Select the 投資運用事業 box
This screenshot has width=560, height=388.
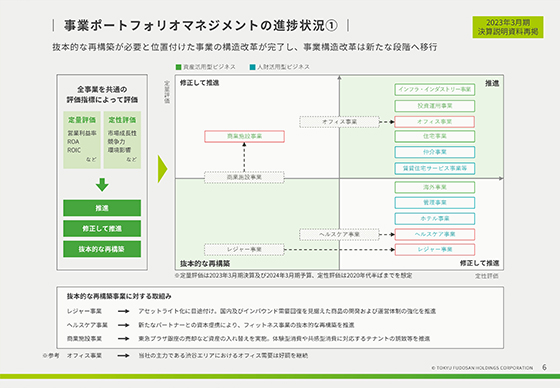pos(435,106)
